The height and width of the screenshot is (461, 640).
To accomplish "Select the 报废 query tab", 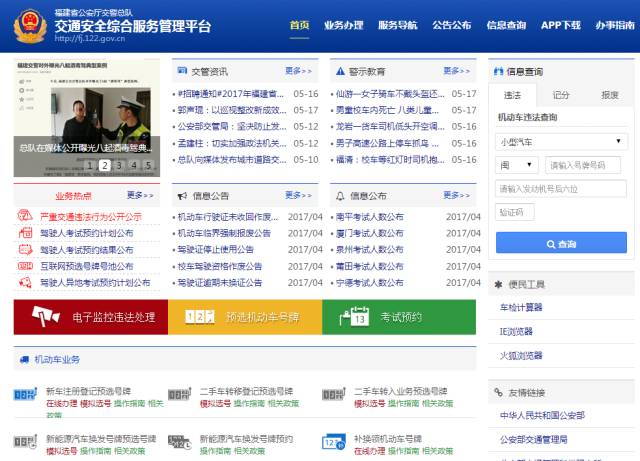I will coord(610,95).
